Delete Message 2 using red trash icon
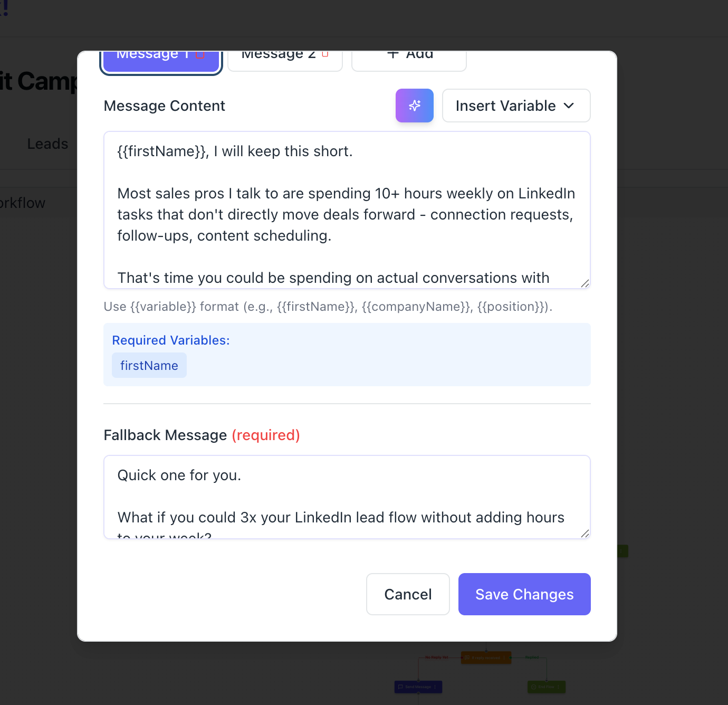Viewport: 728px width, 705px height. pyautogui.click(x=325, y=54)
